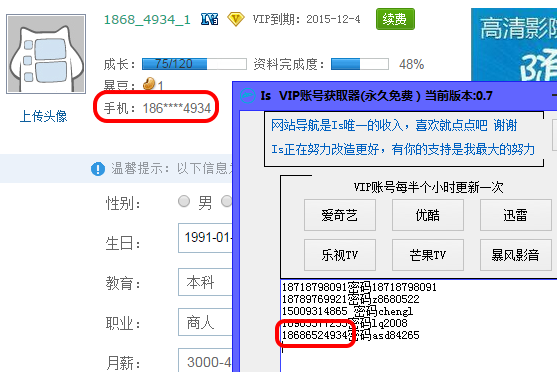Click 网站导航是Is唯一的收入 link

[394, 125]
